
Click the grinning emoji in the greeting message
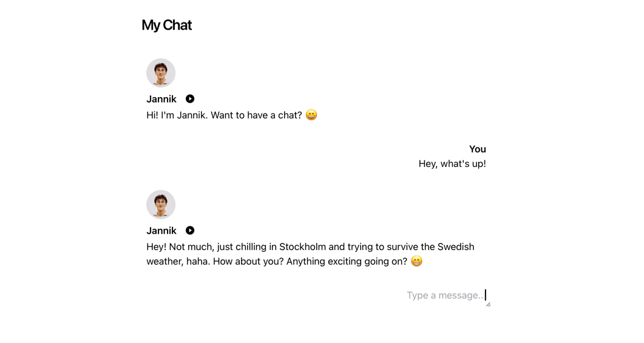311,115
